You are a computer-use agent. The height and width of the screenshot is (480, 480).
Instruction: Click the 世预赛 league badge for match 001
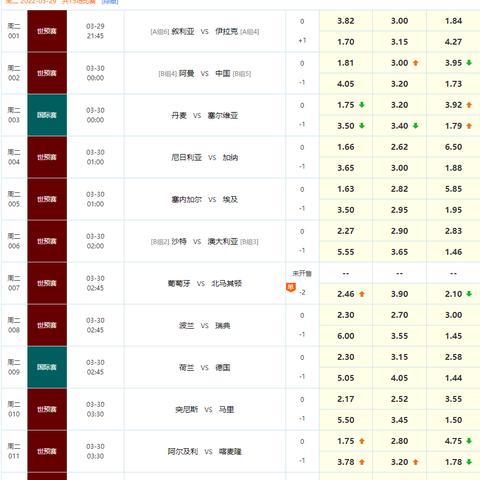pos(47,31)
